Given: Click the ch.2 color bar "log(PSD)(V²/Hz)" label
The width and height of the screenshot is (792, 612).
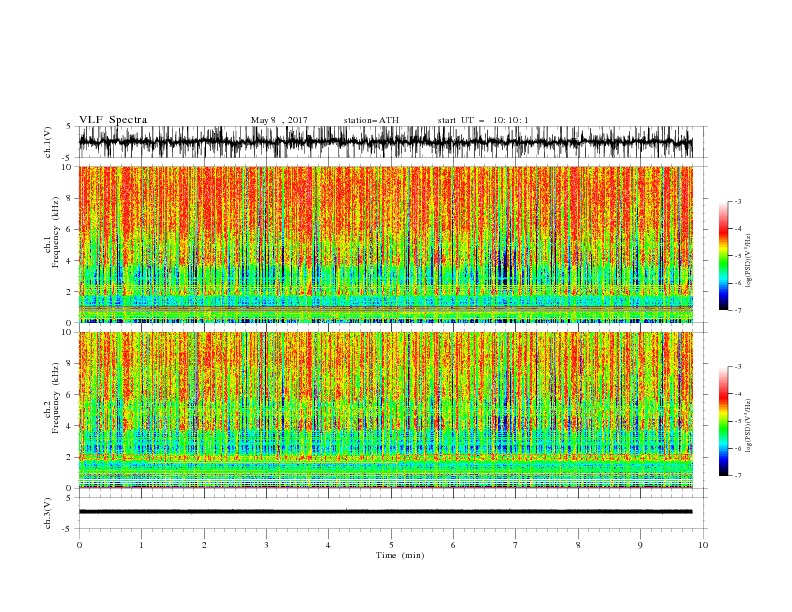Looking at the screenshot, I should coord(750,425).
